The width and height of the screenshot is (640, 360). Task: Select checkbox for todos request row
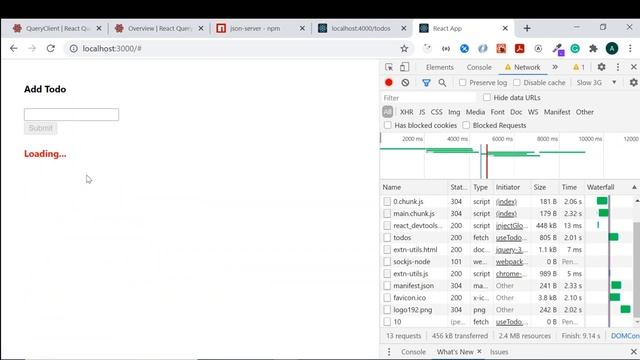[x=387, y=238]
